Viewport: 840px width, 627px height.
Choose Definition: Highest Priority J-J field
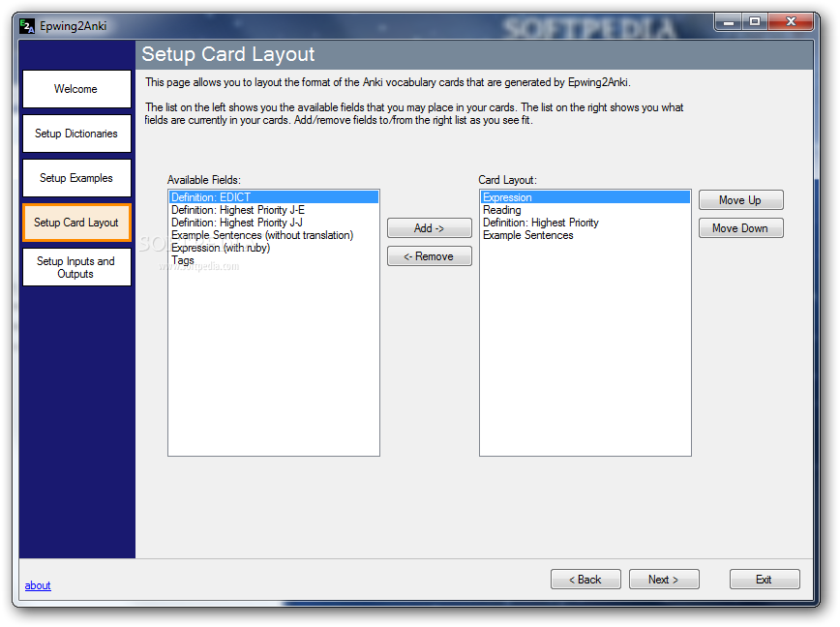click(274, 223)
